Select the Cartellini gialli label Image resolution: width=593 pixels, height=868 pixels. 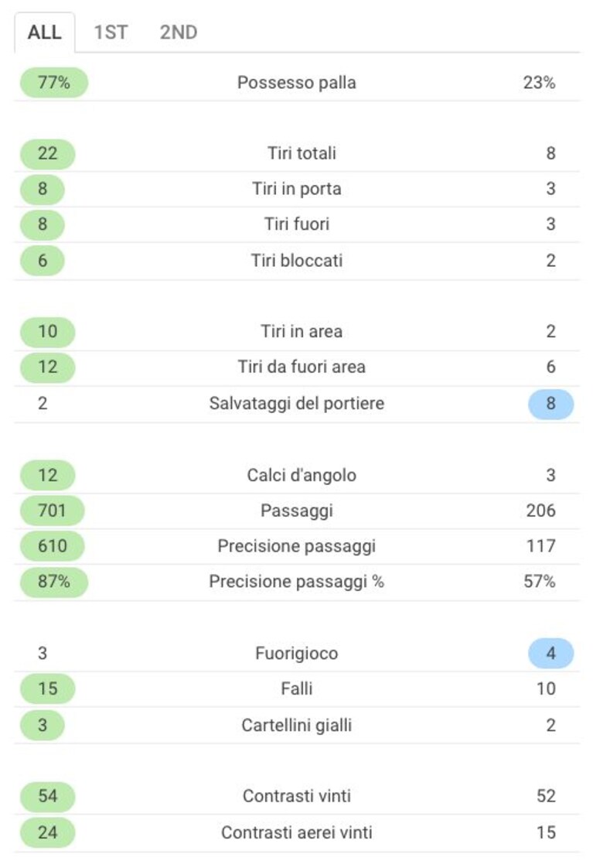[x=297, y=725]
